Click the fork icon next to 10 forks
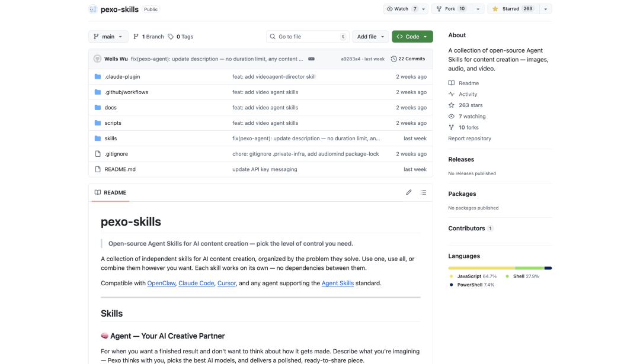The image size is (640, 364). pyautogui.click(x=452, y=128)
